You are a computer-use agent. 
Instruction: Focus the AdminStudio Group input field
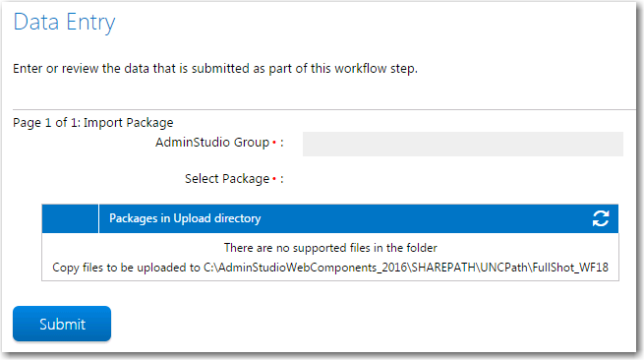point(463,144)
